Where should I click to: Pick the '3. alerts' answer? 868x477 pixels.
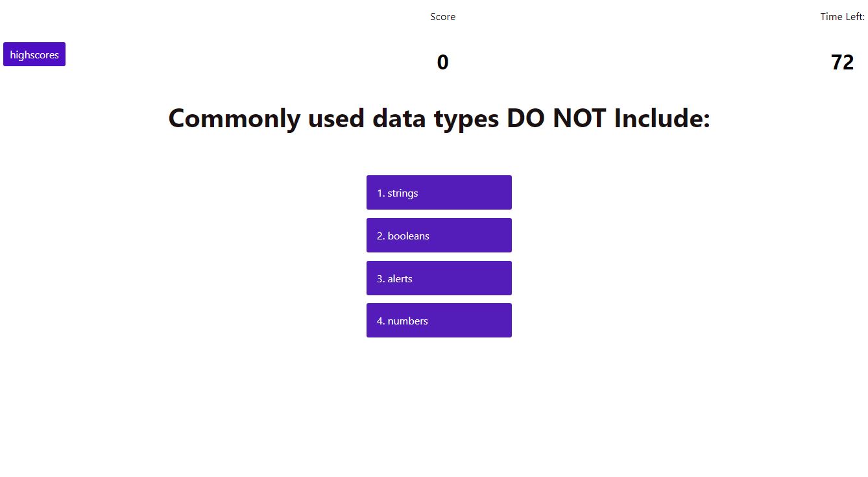(x=439, y=278)
